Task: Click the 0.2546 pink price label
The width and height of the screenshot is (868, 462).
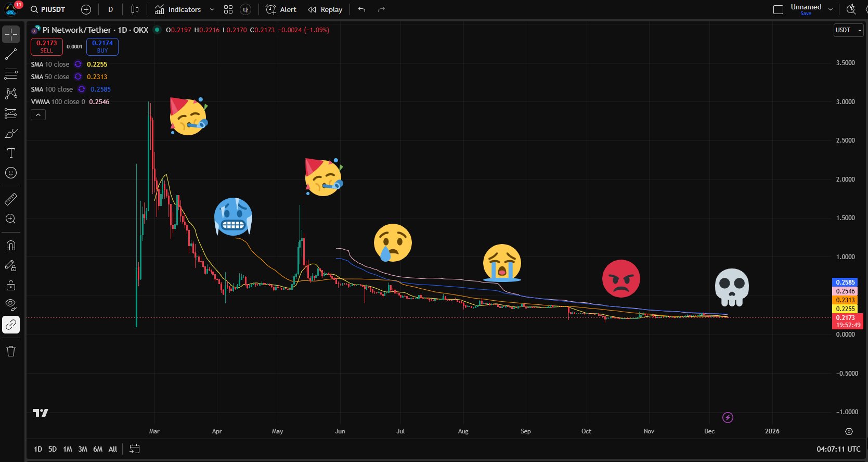Action: [845, 291]
